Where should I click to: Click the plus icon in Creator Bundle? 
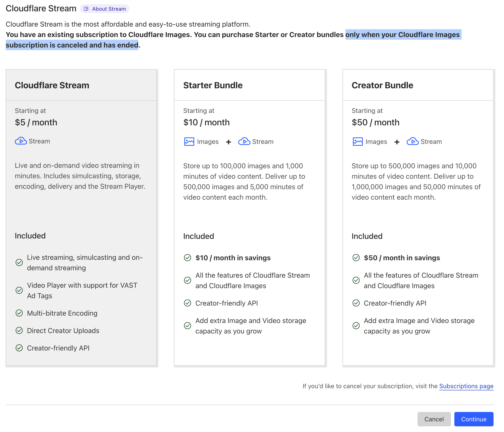[x=397, y=142]
